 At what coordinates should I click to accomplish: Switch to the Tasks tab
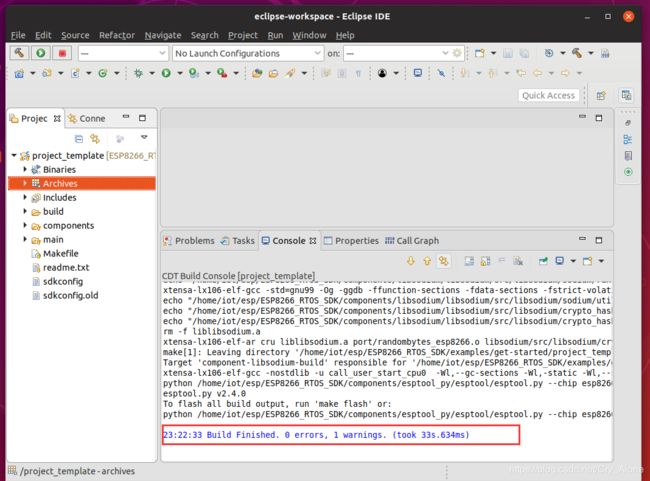click(238, 241)
